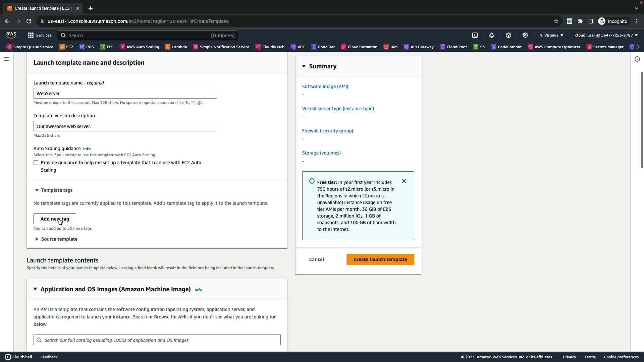Toggle the left hamburger navigation menu
Image resolution: width=644 pixels, height=362 pixels.
7,59
